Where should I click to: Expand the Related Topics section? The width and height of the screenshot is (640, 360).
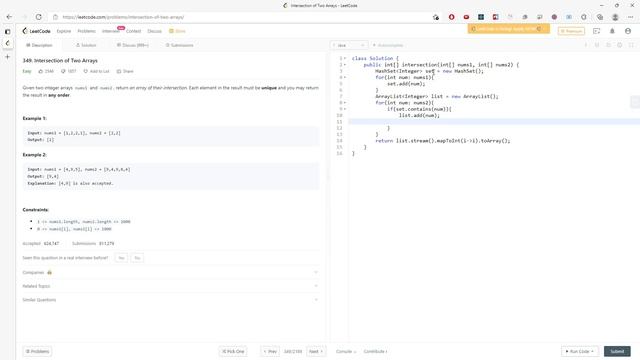(x=170, y=286)
